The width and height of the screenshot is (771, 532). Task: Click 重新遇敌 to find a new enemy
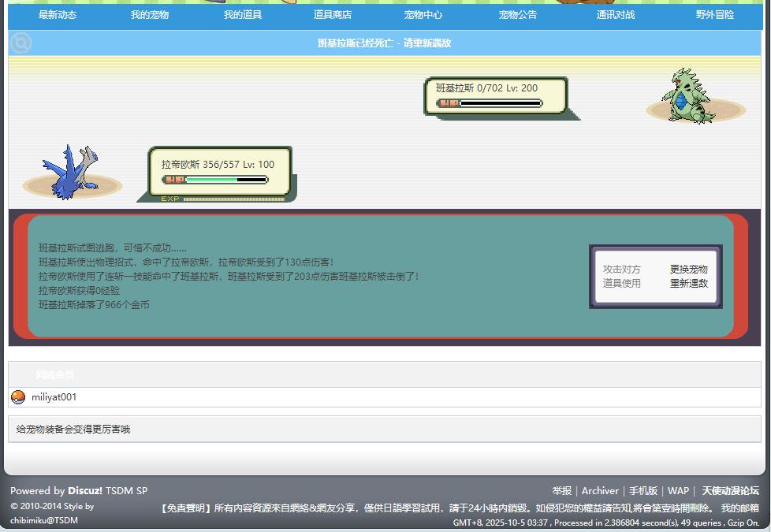point(689,283)
